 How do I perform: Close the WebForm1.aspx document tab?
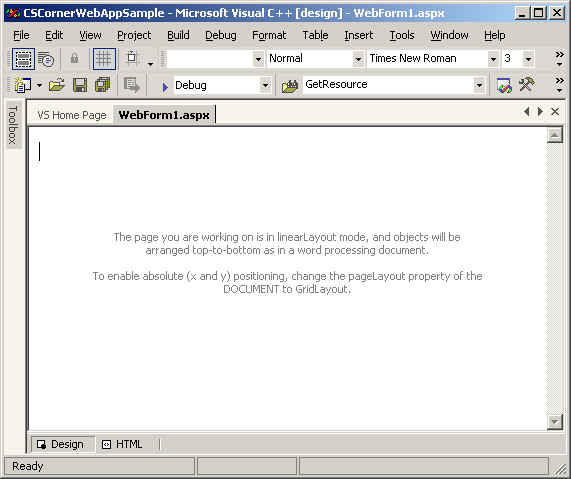tap(555, 111)
